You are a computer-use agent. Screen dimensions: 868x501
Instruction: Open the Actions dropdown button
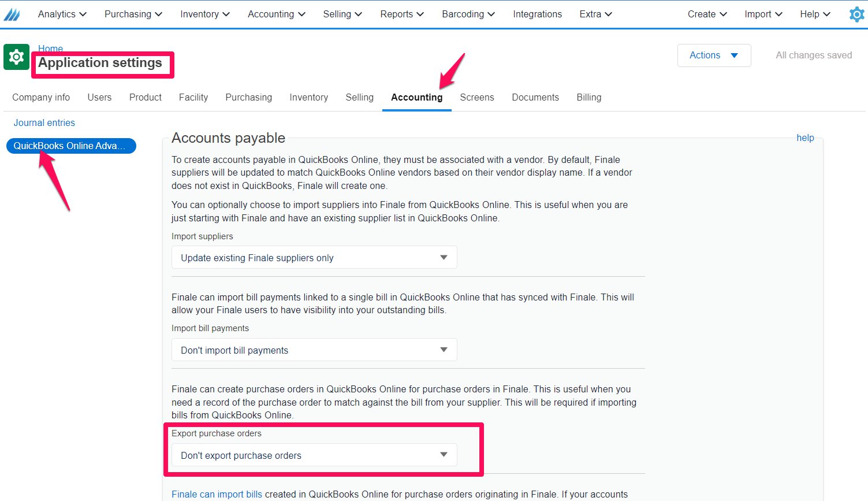pos(714,55)
